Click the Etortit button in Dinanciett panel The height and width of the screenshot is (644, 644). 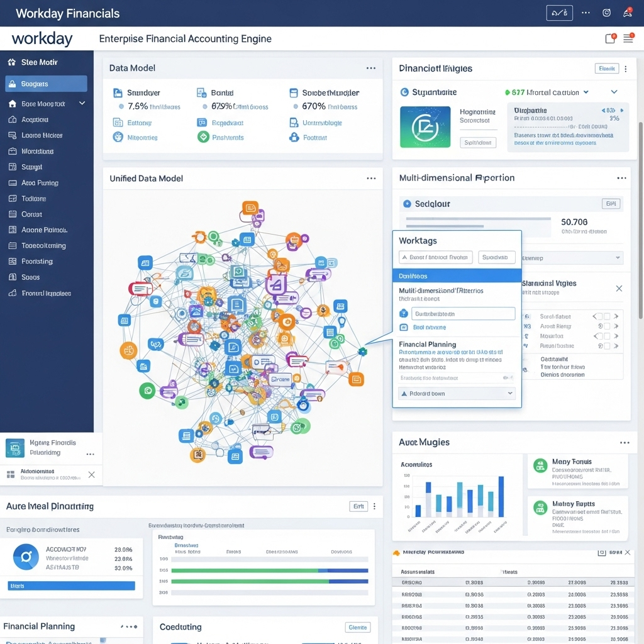[607, 69]
